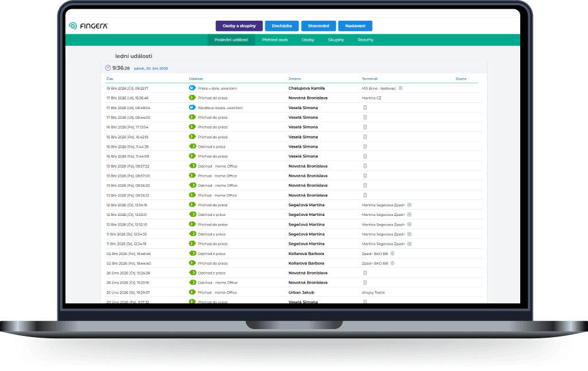The width and height of the screenshot is (588, 371).
Task: Click the icon next to Zpad+ BKO BB at 18:48:46
Action: click(x=393, y=253)
